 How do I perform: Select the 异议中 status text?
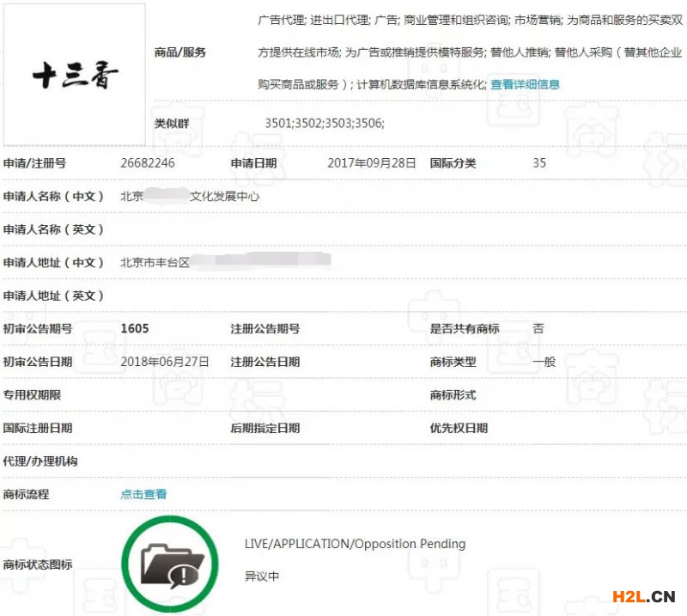(x=262, y=576)
